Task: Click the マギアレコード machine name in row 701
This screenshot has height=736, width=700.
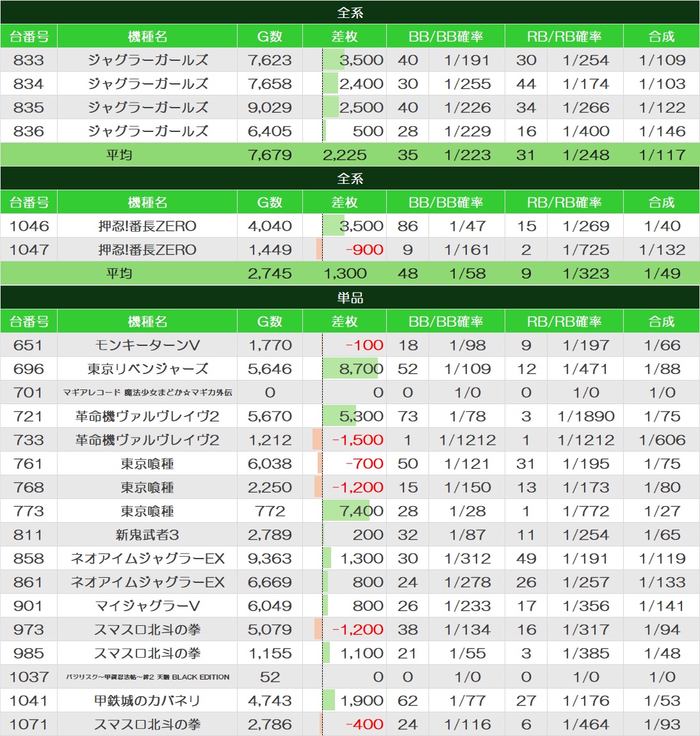Action: coord(147,393)
